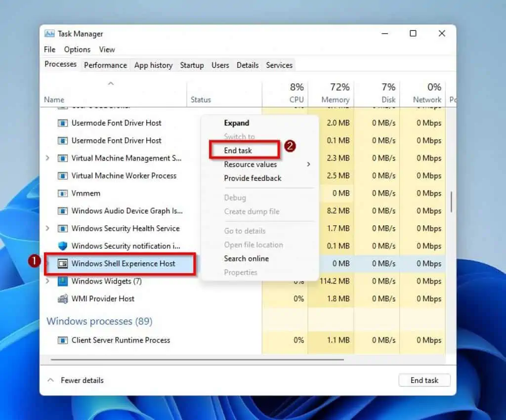Switch to the Performance tab
The height and width of the screenshot is (420, 506).
(105, 65)
